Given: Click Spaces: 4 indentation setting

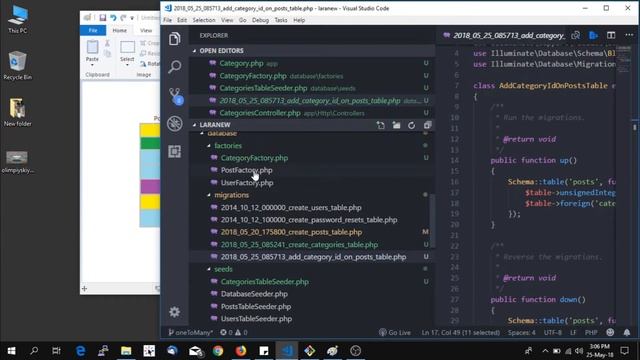Looking at the screenshot, I should click(521, 332).
